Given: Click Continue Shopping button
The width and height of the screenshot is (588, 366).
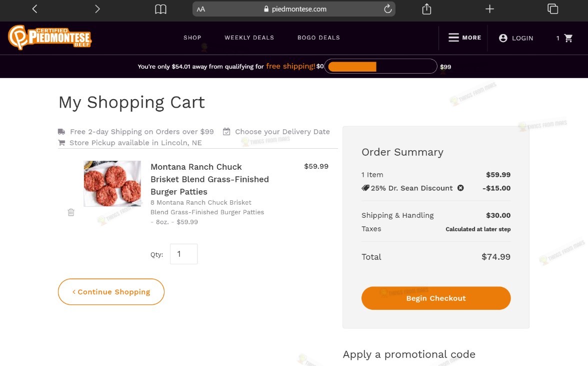Looking at the screenshot, I should click(111, 292).
